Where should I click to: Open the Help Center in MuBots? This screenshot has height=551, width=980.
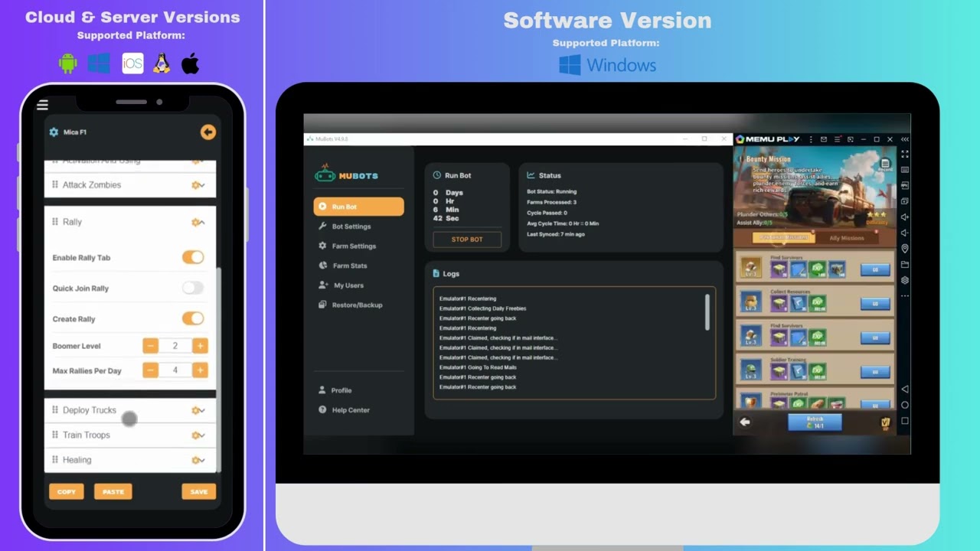tap(345, 410)
